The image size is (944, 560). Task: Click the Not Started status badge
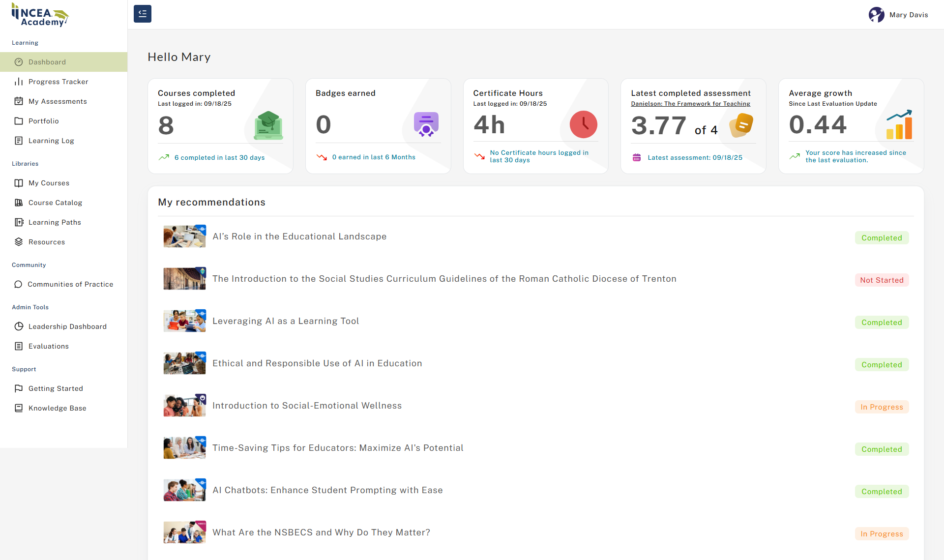(882, 280)
